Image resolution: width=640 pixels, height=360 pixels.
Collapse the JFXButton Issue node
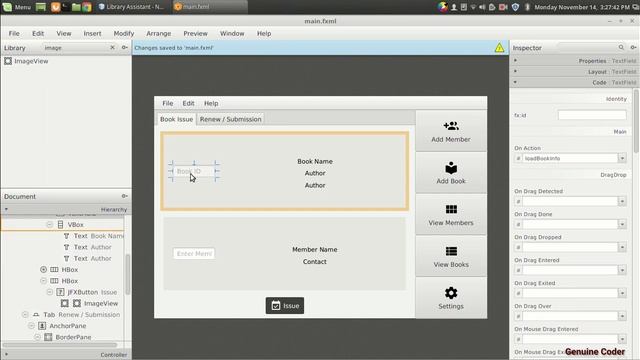click(49, 292)
